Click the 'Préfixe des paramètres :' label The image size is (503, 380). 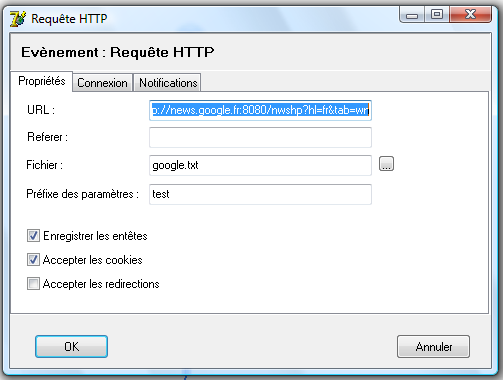[x=83, y=194]
